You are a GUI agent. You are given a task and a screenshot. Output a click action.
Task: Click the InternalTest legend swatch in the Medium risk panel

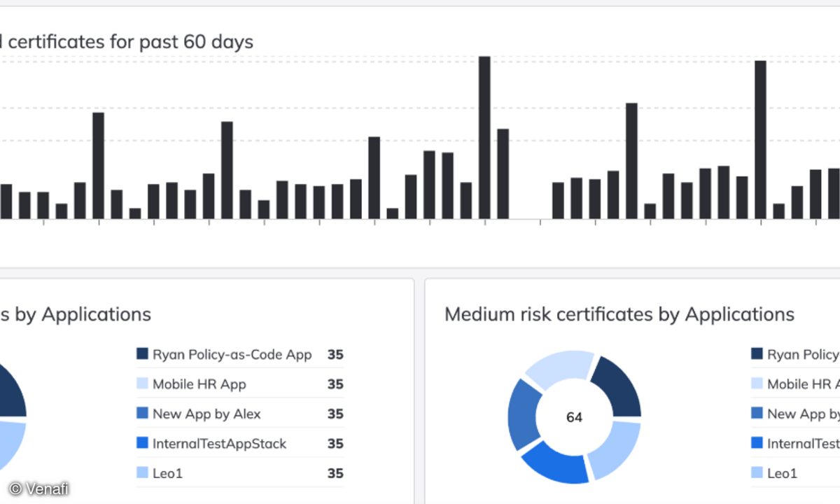(757, 442)
